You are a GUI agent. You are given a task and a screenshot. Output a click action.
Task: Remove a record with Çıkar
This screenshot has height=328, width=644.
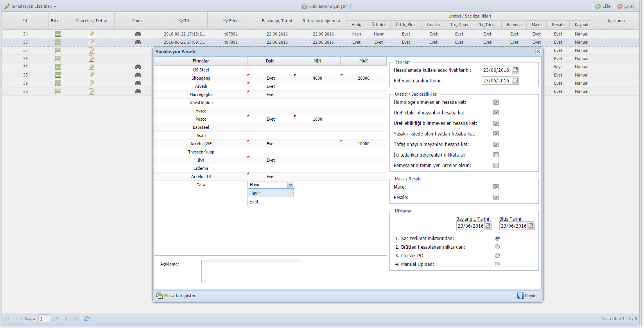point(626,6)
